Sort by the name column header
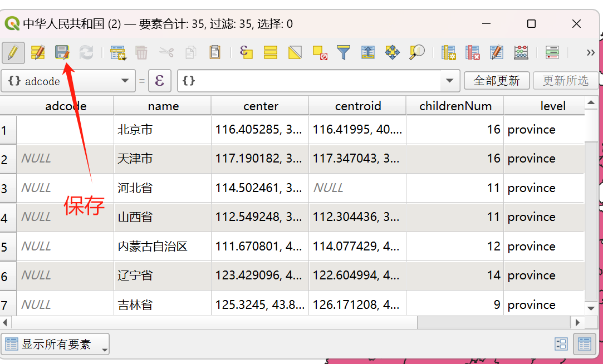This screenshot has height=364, width=603. tap(163, 106)
